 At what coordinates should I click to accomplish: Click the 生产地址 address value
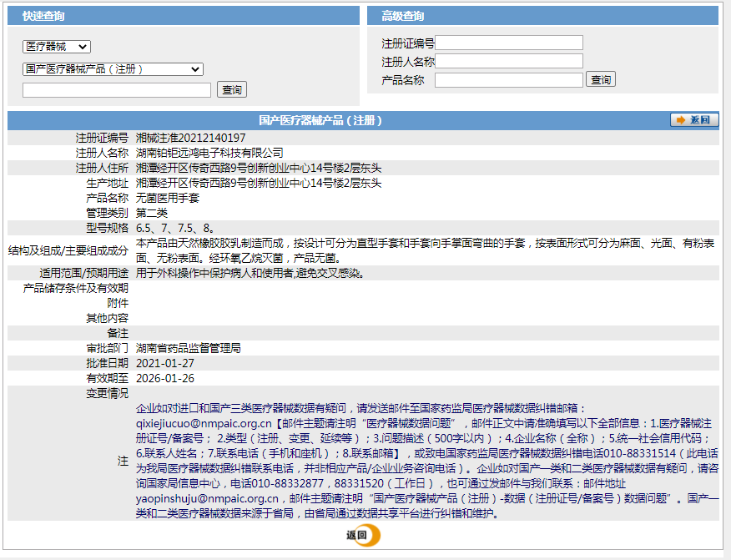pyautogui.click(x=259, y=184)
